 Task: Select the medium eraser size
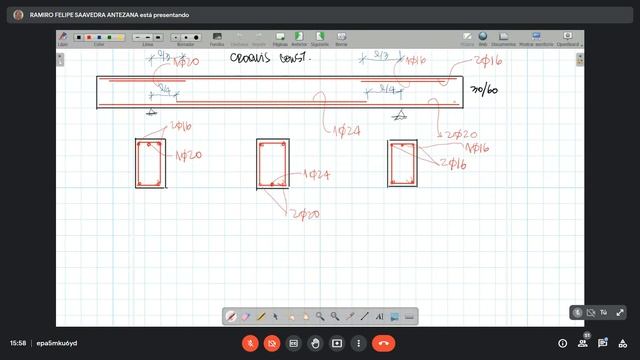point(186,38)
